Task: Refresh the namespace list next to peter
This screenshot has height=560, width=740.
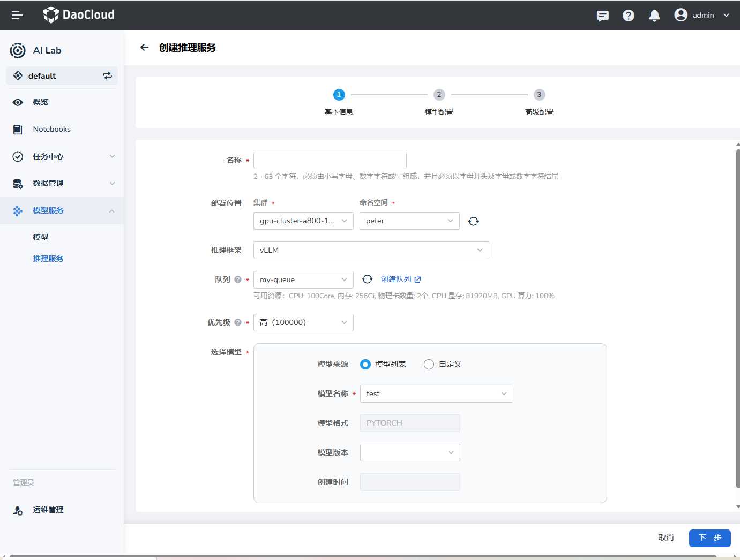Action: pyautogui.click(x=473, y=221)
